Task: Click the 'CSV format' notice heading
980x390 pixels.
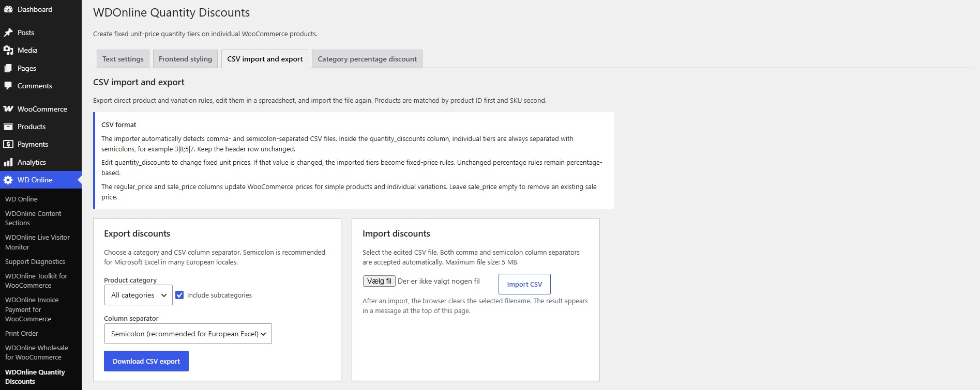Action: pyautogui.click(x=119, y=124)
